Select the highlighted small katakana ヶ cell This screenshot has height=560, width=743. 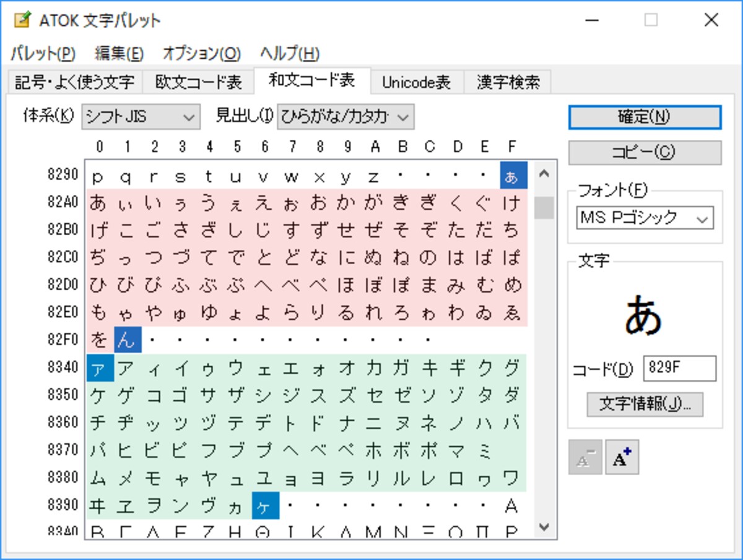(x=266, y=506)
